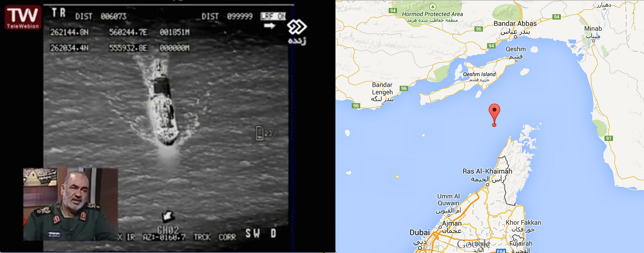Click the 000000M readout

(175, 48)
